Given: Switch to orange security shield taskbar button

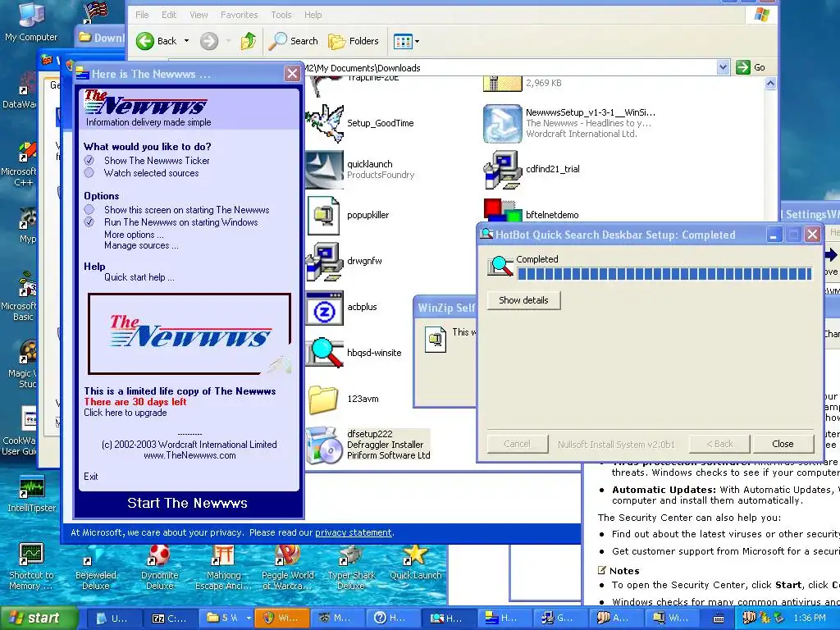Looking at the screenshot, I should coord(282,619).
